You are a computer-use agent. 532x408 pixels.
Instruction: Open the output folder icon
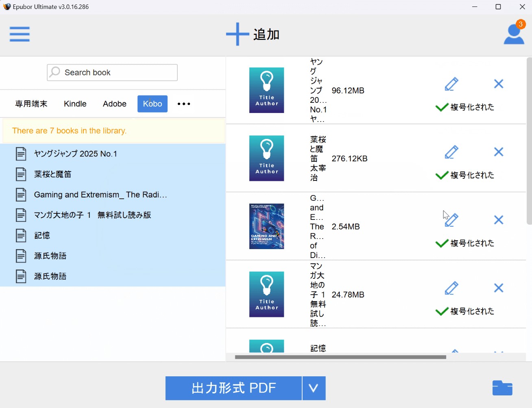coord(502,388)
